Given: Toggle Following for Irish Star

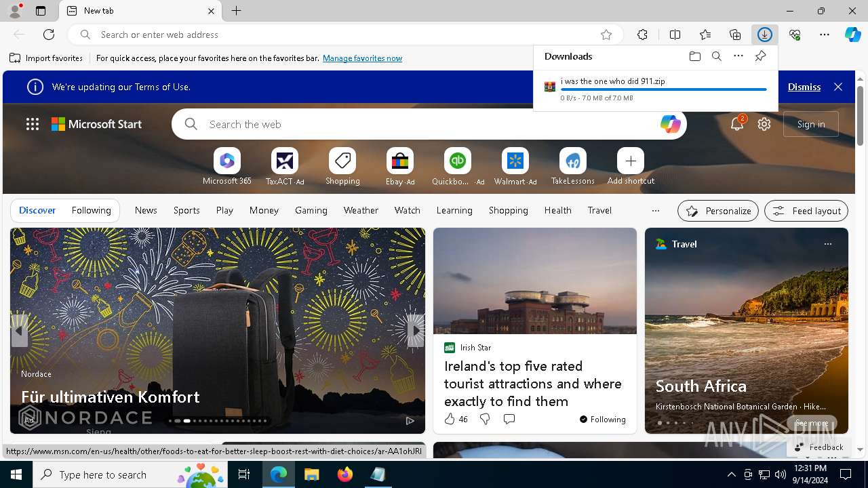Looking at the screenshot, I should tap(603, 420).
